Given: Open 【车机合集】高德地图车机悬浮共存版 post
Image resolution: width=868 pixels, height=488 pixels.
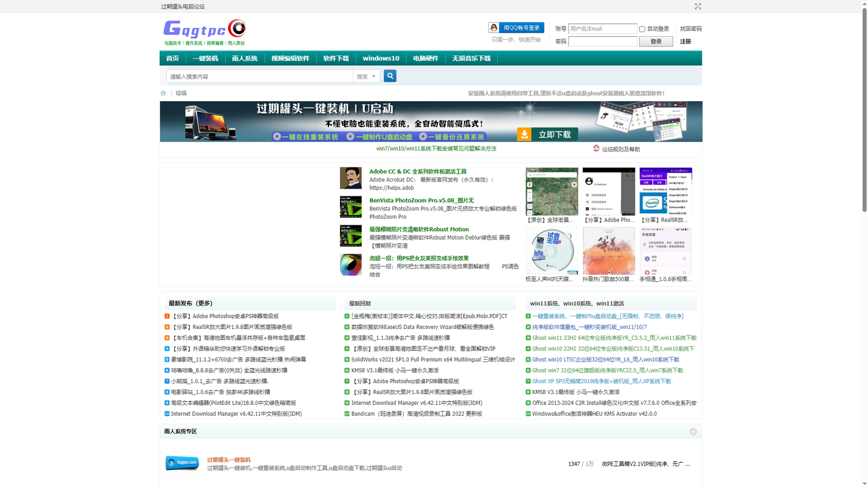Looking at the screenshot, I should 238,338.
